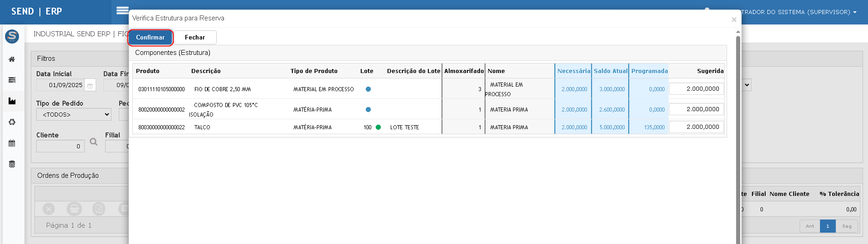Click blue lot status dot for FIO DE COBRE

pyautogui.click(x=368, y=89)
